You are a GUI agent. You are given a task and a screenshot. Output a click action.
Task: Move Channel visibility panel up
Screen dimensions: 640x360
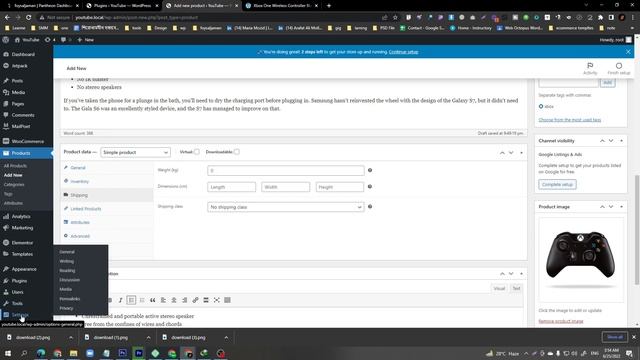coord(602,141)
